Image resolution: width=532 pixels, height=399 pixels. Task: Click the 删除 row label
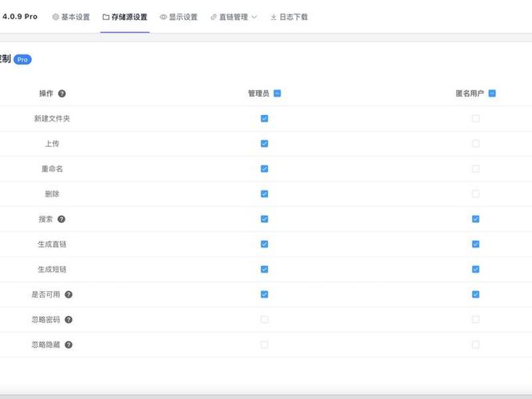[x=52, y=194]
